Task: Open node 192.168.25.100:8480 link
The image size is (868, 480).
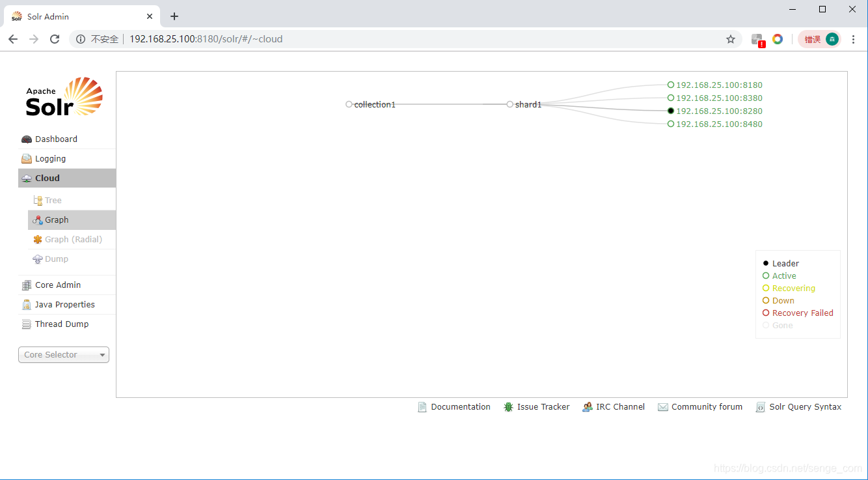Action: tap(719, 124)
